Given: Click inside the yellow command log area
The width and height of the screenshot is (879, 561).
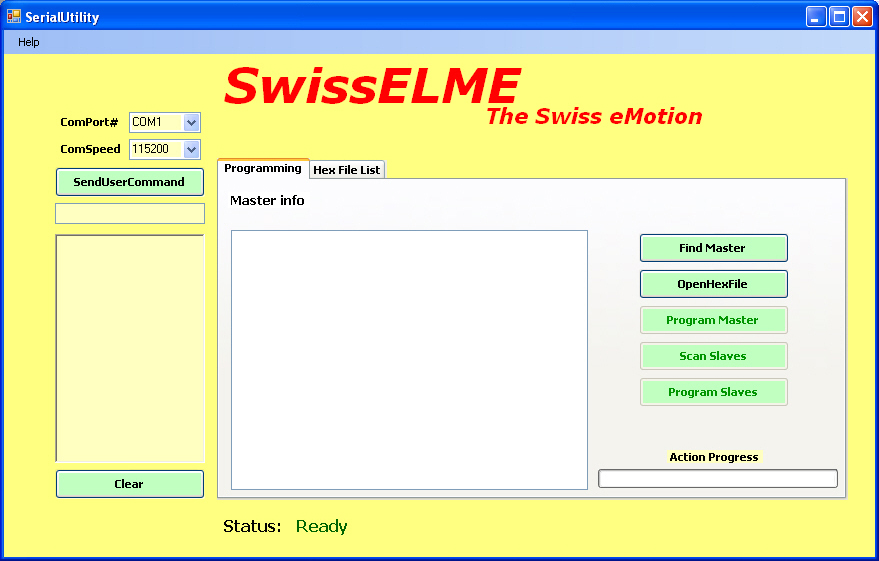Looking at the screenshot, I should pos(129,348).
